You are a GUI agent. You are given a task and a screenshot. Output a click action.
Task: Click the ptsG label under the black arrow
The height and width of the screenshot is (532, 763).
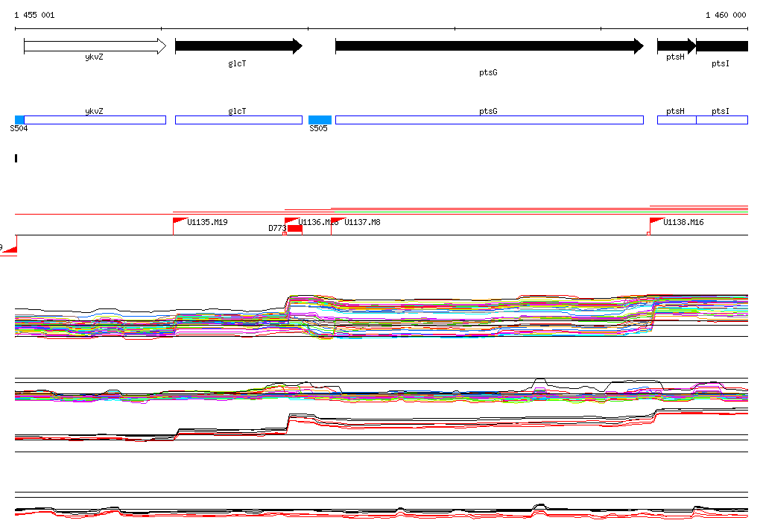(x=488, y=72)
